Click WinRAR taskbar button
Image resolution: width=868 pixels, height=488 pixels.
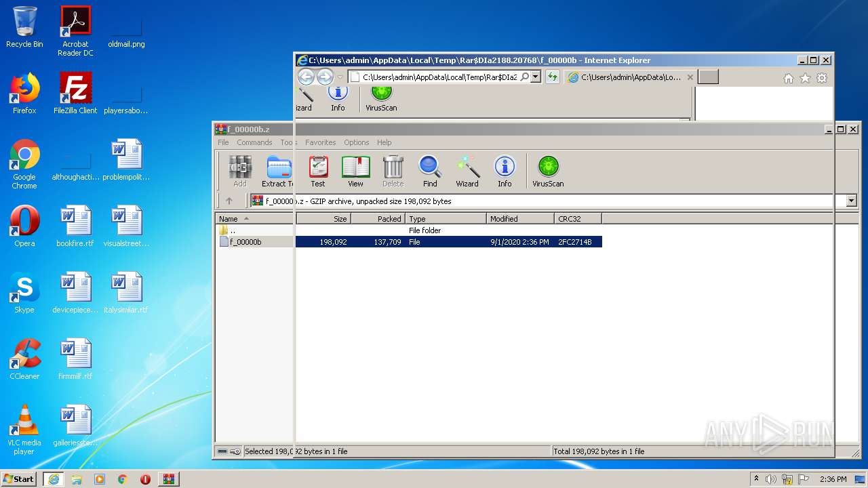pyautogui.click(x=169, y=479)
